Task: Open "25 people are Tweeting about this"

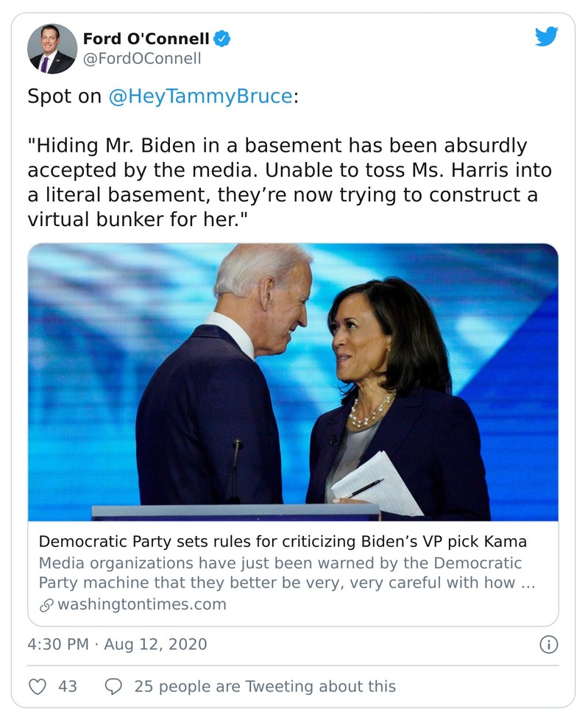Action: [265, 686]
